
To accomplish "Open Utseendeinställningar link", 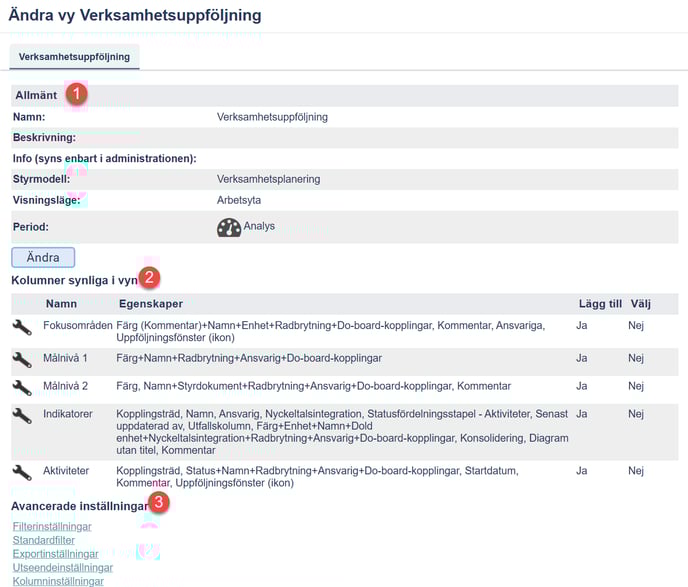I will 62,567.
